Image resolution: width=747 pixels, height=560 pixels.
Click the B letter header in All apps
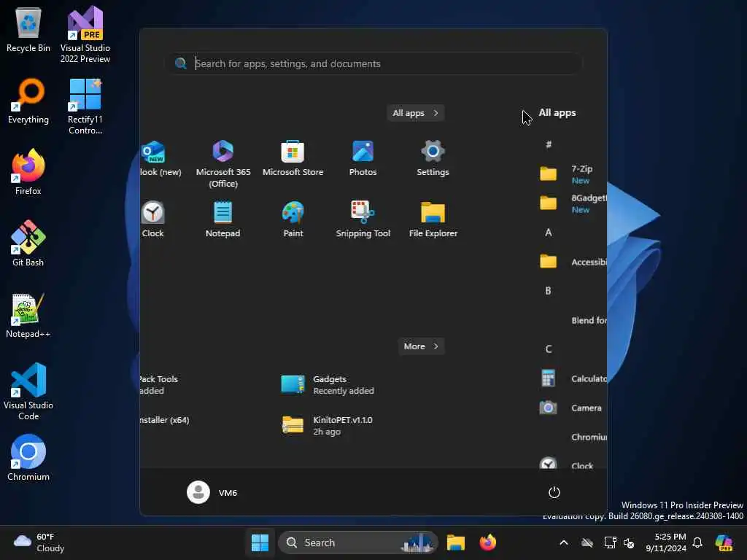549,290
